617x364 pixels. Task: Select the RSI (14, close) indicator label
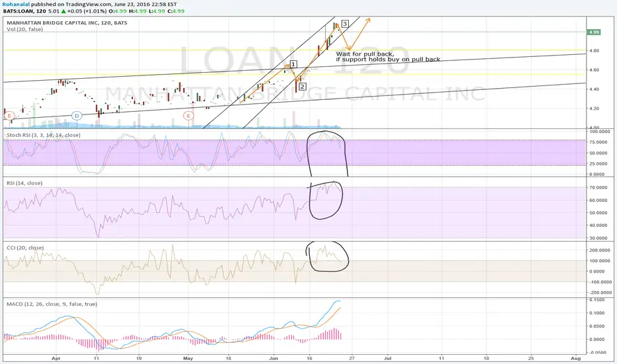coord(24,183)
